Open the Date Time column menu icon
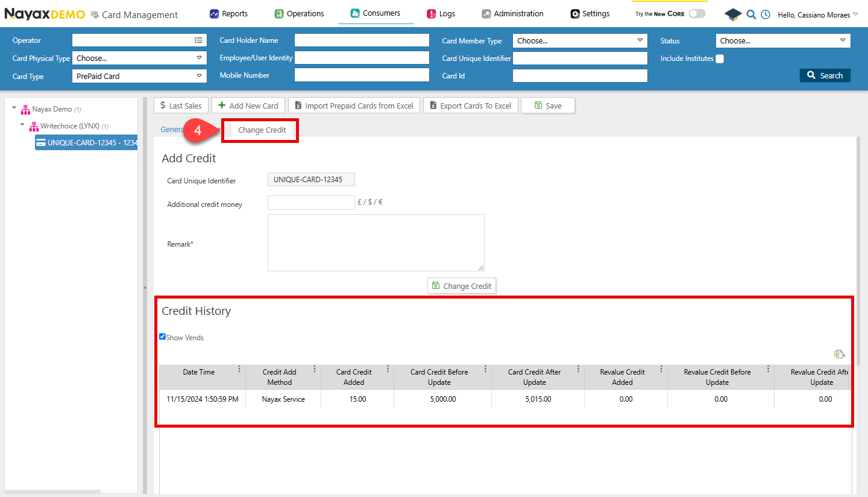 (239, 369)
